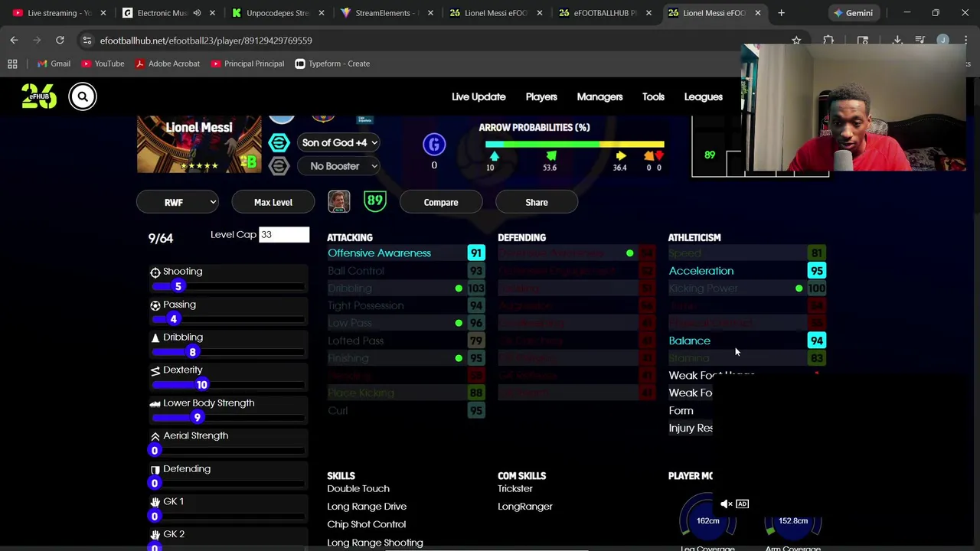
Task: Click the Double Touch skill
Action: (x=358, y=488)
